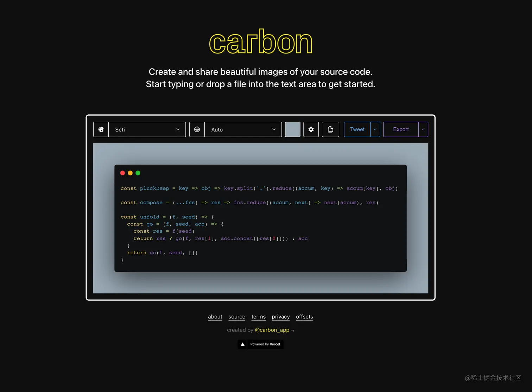Click the yellow window dot
This screenshot has width=532, height=392.
(130, 173)
